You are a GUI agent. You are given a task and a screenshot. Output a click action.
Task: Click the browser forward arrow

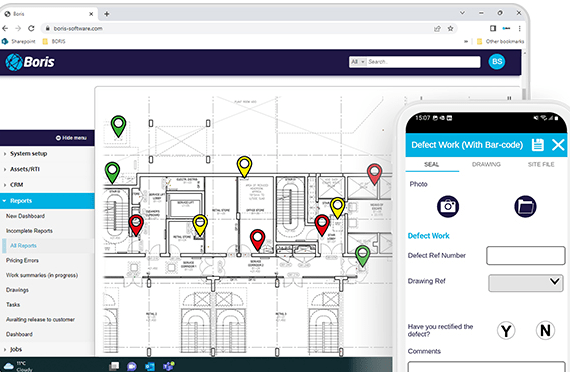[18, 28]
